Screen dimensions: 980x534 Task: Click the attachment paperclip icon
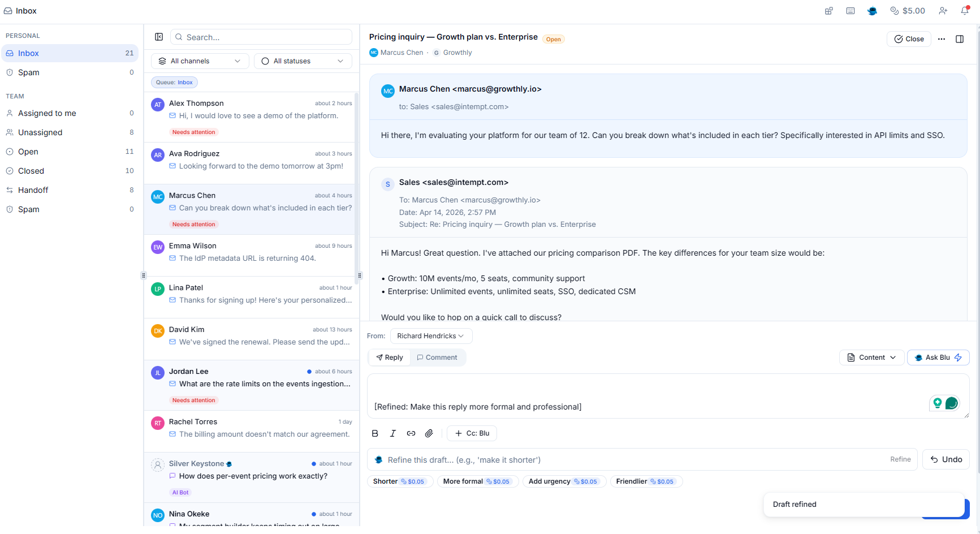point(429,433)
